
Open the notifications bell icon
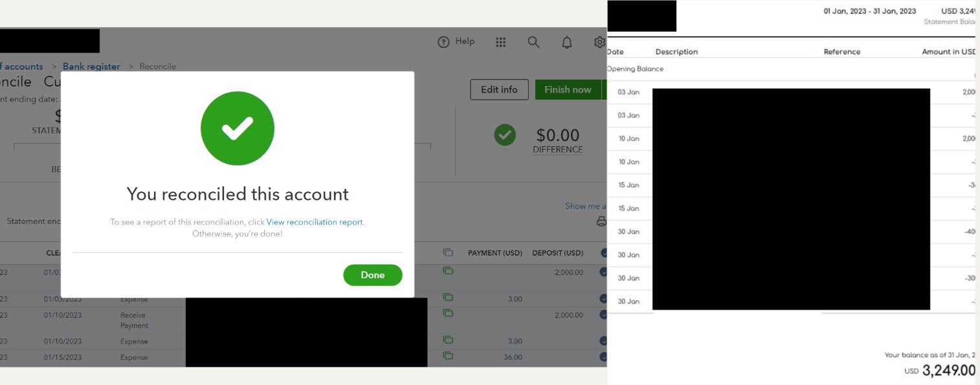point(567,43)
